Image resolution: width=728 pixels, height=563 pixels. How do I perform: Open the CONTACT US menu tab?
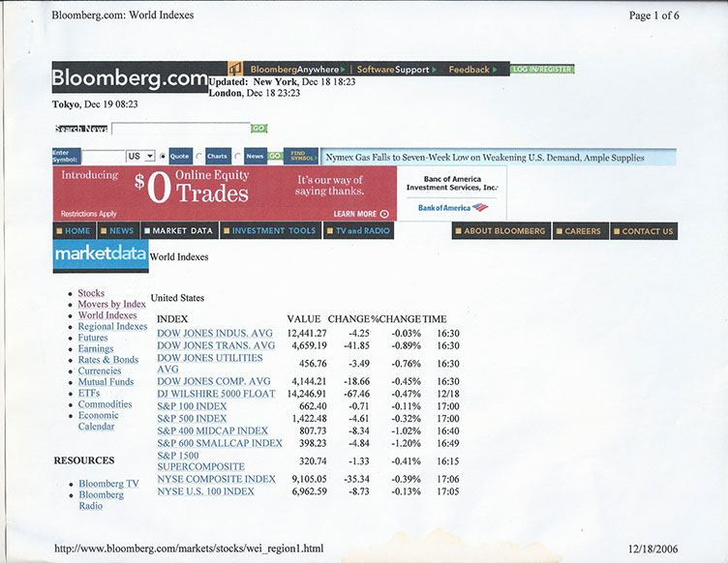click(644, 231)
